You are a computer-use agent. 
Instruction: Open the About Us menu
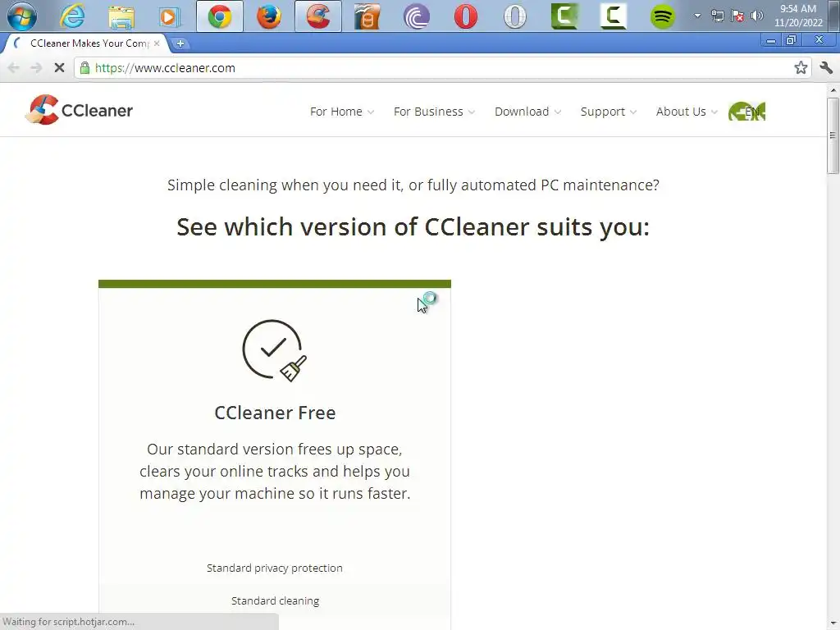[687, 112]
